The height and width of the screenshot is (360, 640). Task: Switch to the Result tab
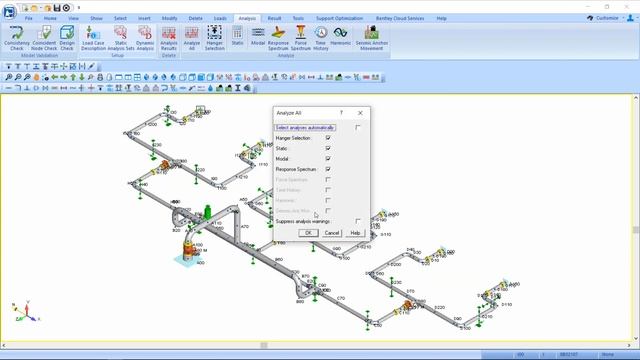(x=274, y=18)
